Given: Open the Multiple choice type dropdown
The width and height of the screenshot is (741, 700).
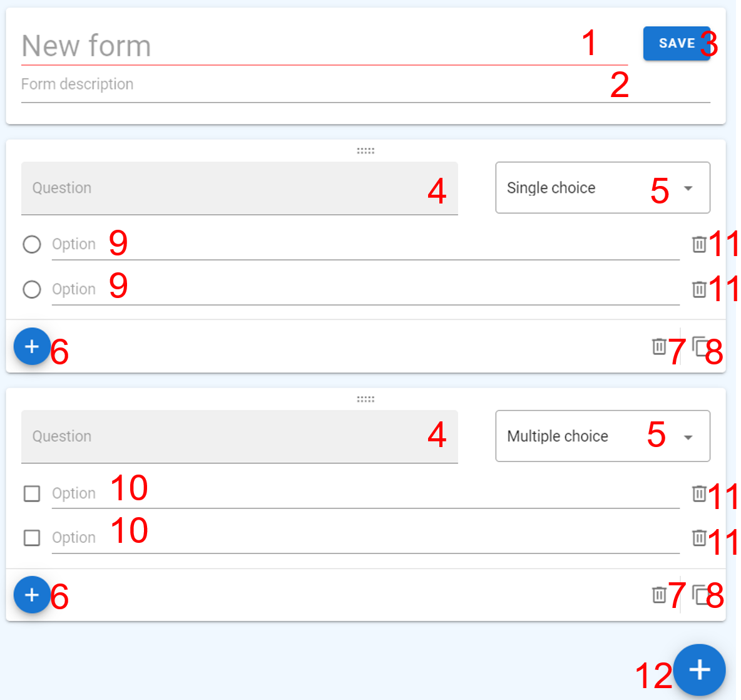Looking at the screenshot, I should pos(602,436).
